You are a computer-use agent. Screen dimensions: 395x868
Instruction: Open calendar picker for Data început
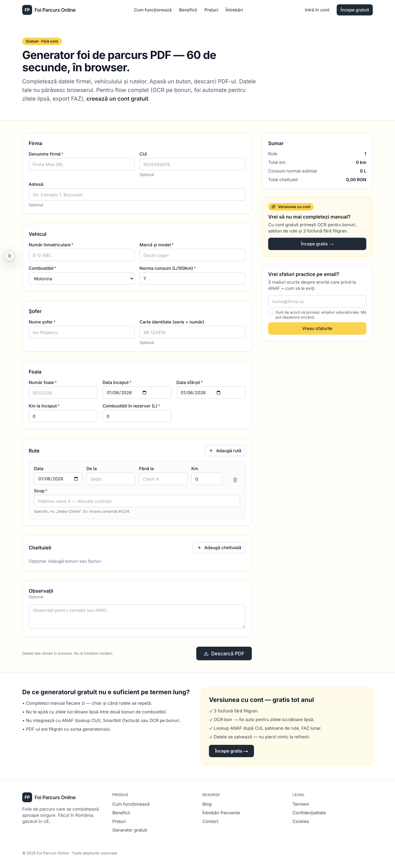[x=144, y=392]
